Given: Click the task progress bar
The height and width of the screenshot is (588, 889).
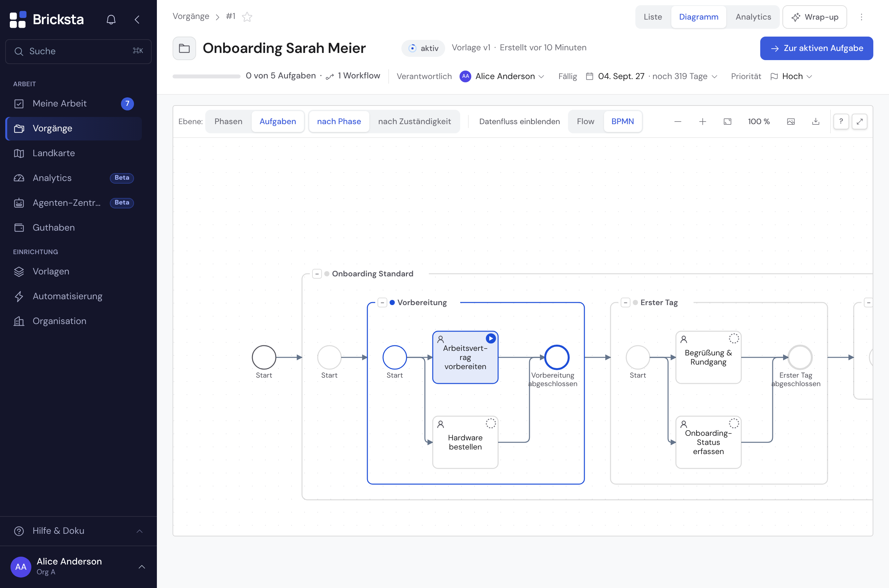Looking at the screenshot, I should (206, 76).
